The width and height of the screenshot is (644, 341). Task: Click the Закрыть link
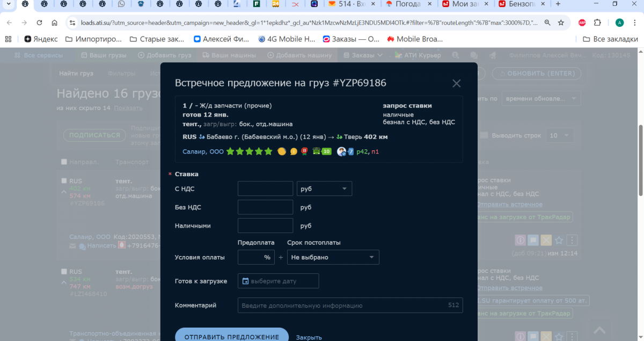(309, 337)
